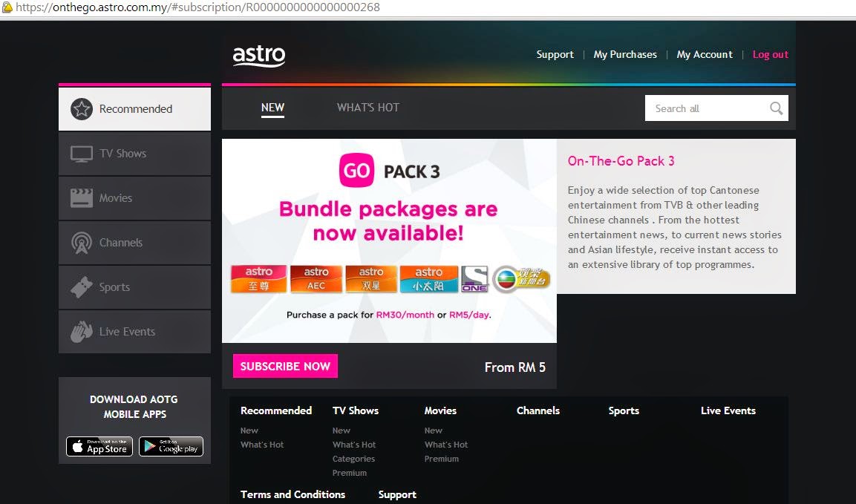Viewport: 856px width, 504px height.
Task: Click the footer Channels heading
Action: (x=538, y=410)
